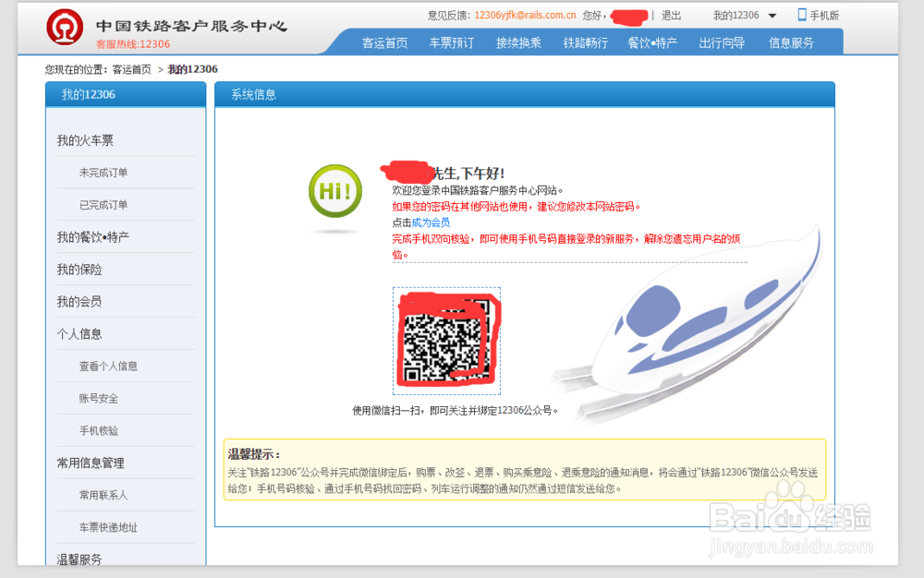Viewport: 924px width, 578px height.
Task: Open the 客运首页 navigation tab
Action: pyautogui.click(x=384, y=43)
